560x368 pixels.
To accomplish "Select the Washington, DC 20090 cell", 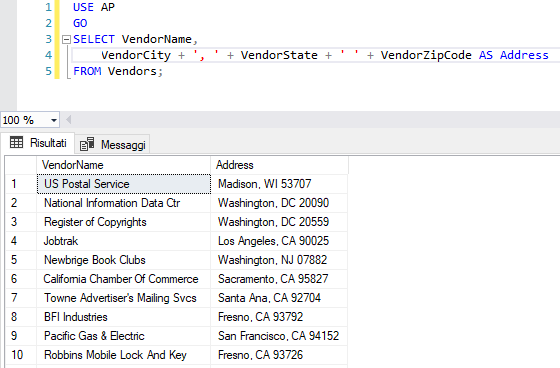I will (x=279, y=203).
